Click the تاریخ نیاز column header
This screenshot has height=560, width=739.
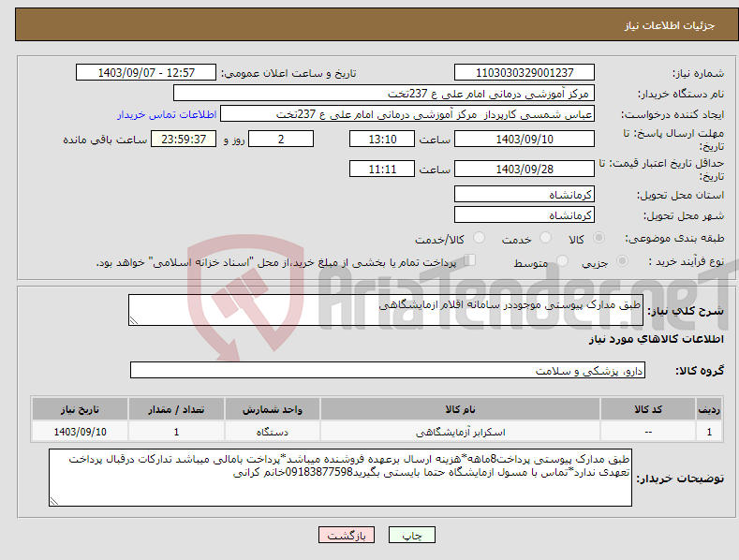(x=81, y=409)
